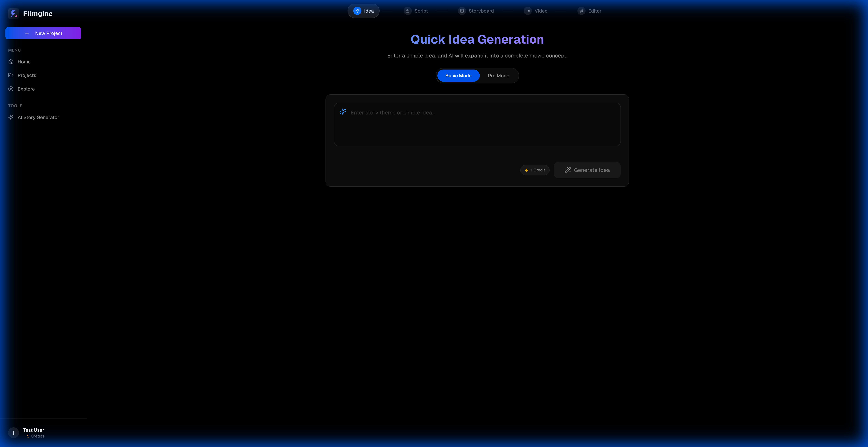Screen dimensions: 868x447
Task: Click the Script step icon
Action: 407,11
